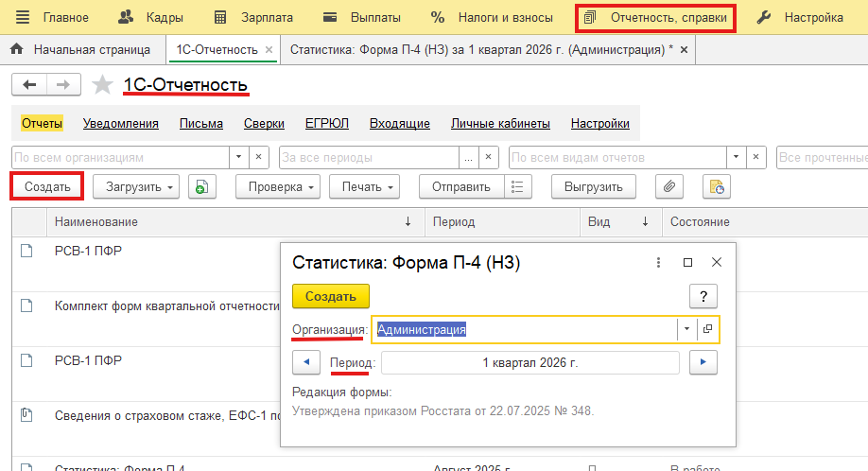Open the ЕГРЮЛ subsection
868x471 pixels.
tap(326, 123)
